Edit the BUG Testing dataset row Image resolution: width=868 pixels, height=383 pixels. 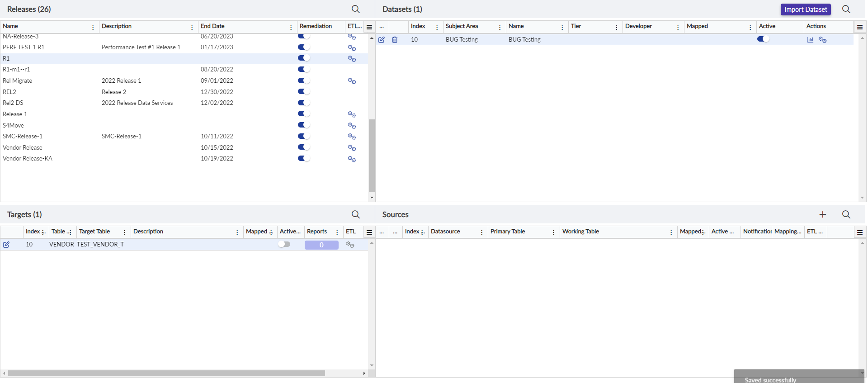click(382, 40)
